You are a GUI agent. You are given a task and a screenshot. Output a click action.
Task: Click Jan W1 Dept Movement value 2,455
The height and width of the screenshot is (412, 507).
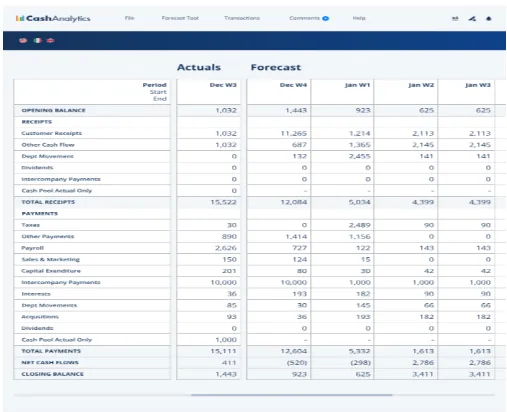click(360, 156)
